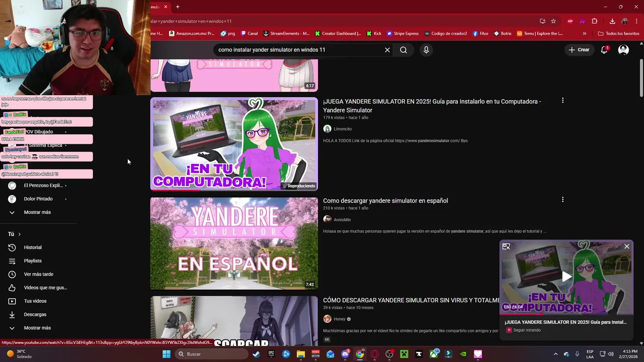Click the YouTube search magnifier button

[404, 50]
